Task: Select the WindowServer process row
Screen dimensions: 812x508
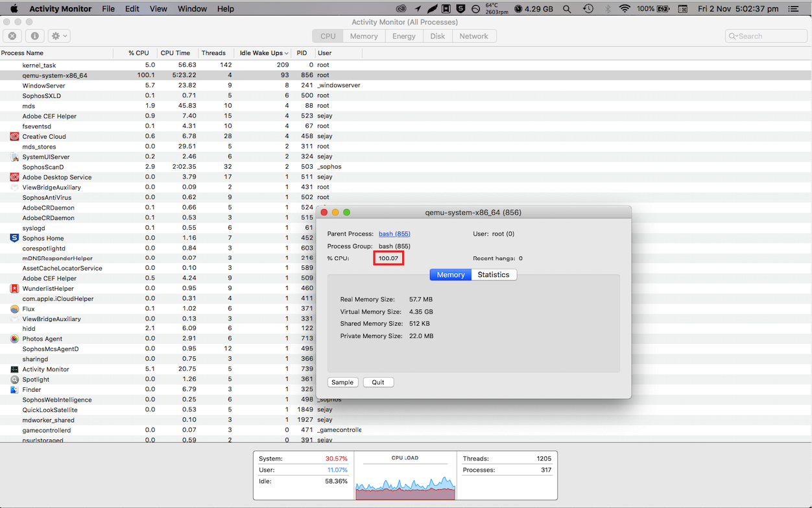Action: pos(406,86)
